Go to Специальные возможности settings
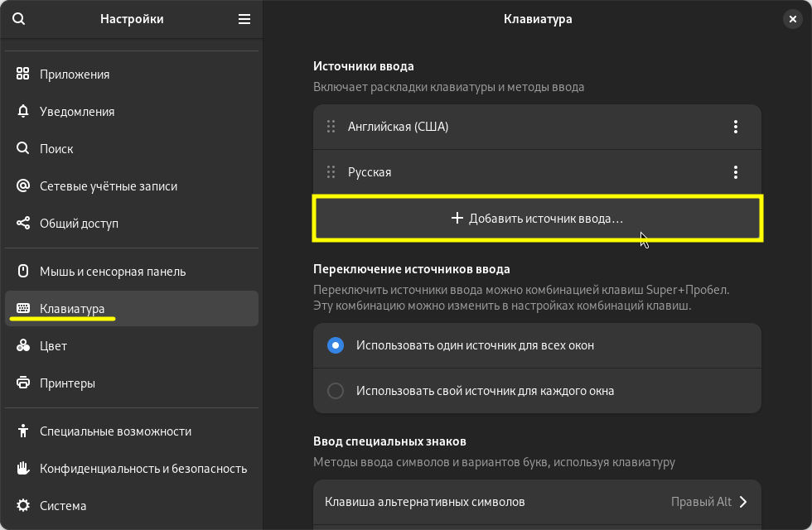 pos(115,431)
